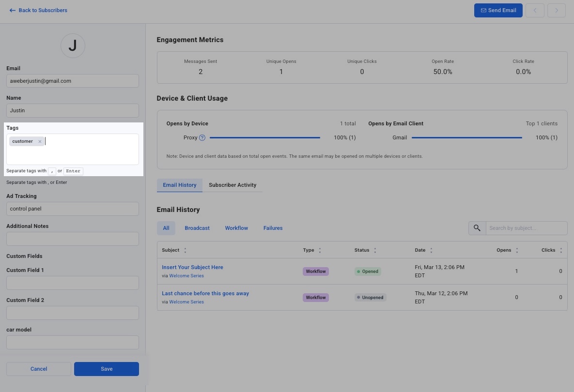This screenshot has width=574, height=392.
Task: Click the J avatar circle
Action: [73, 45]
